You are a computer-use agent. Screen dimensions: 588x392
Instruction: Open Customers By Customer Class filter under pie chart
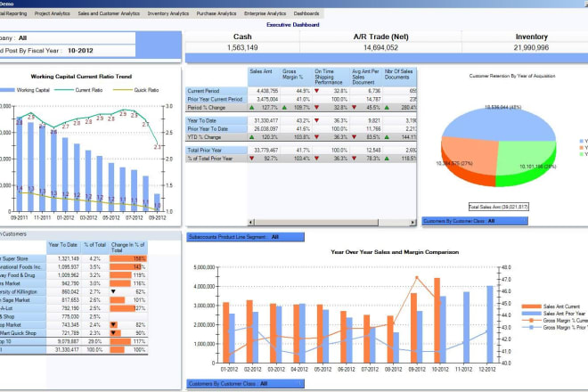tap(475, 221)
